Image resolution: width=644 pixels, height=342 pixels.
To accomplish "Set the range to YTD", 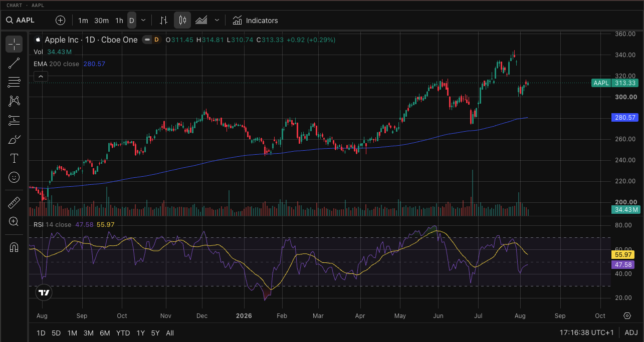I will click(123, 333).
